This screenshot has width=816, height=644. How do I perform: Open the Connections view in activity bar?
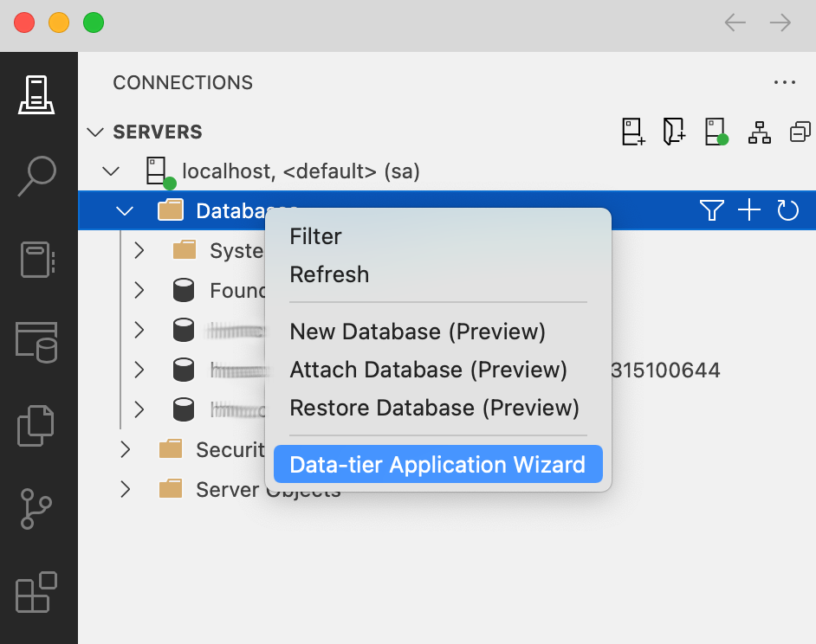pos(38,95)
